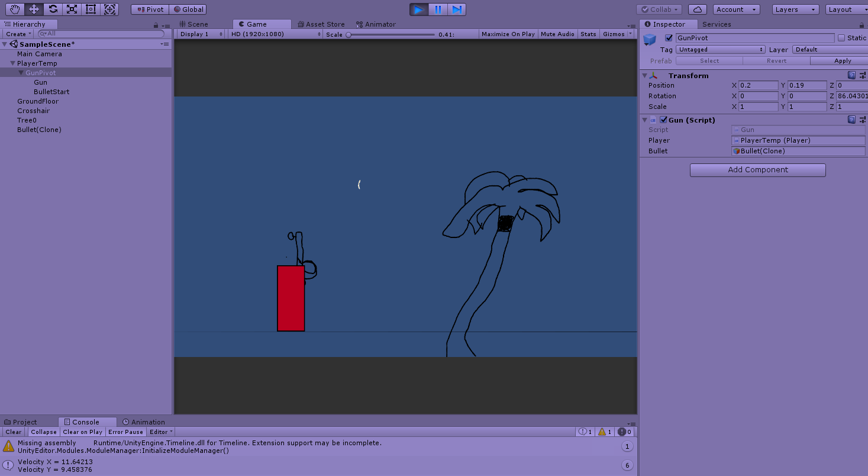
Task: Toggle Gizmos in Game view
Action: click(613, 34)
